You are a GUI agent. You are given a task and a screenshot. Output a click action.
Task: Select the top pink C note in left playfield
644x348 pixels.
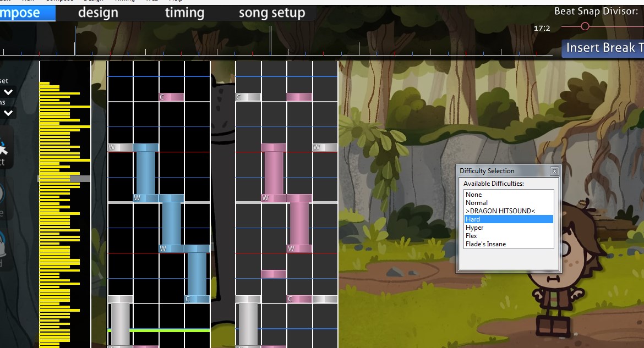[x=171, y=97]
